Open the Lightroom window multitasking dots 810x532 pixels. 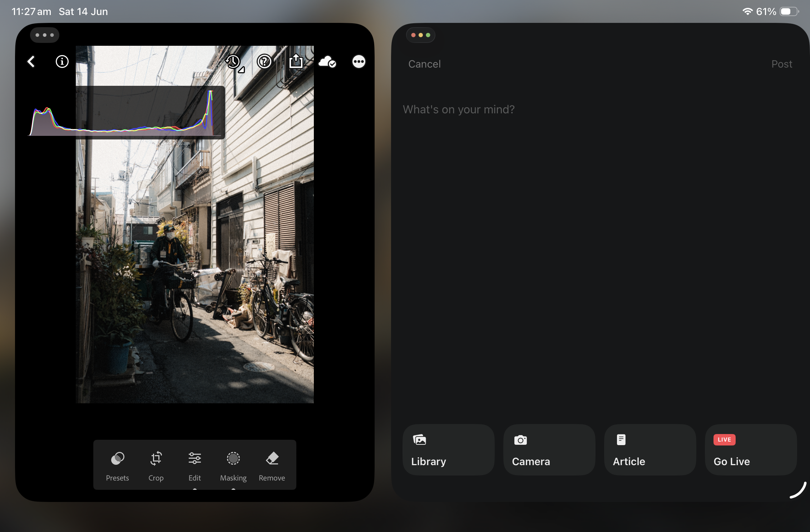pyautogui.click(x=45, y=35)
